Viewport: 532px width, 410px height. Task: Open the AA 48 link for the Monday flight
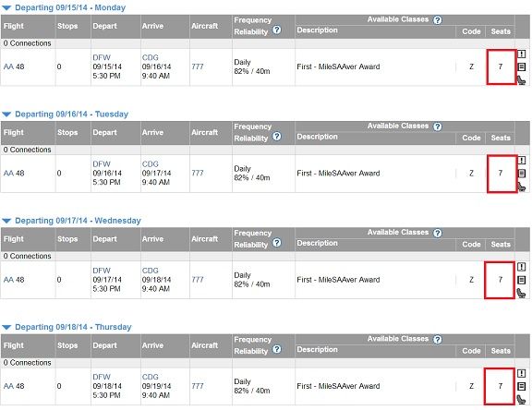click(x=14, y=66)
